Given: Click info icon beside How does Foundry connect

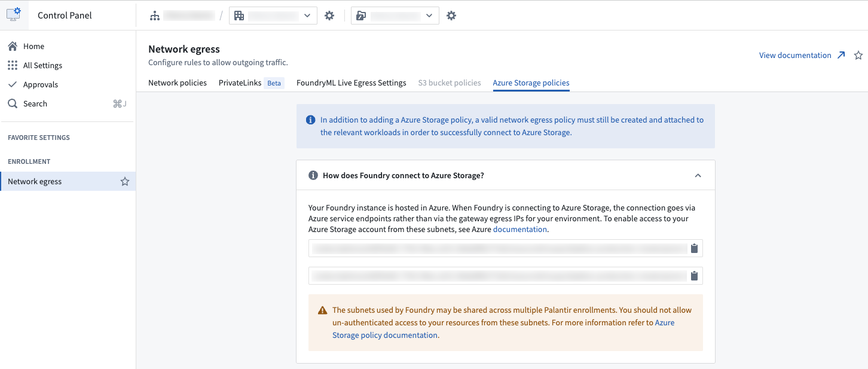Looking at the screenshot, I should (x=313, y=175).
